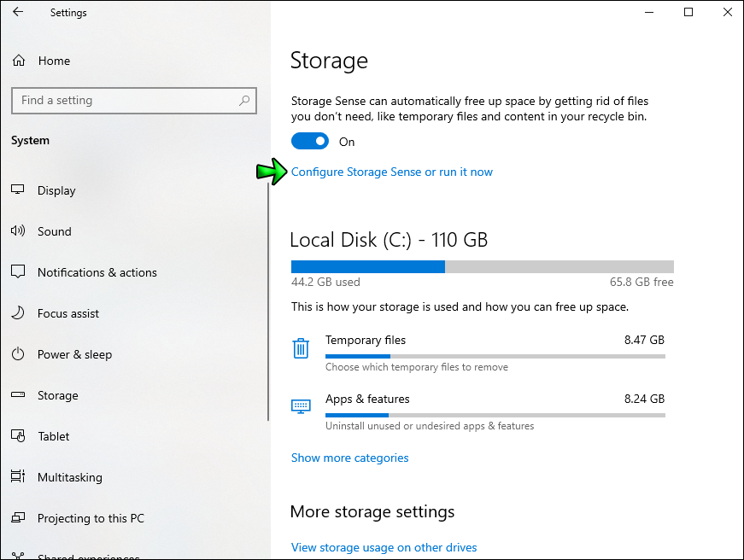Viewport: 744px width, 560px height.
Task: Go to Tablet settings page
Action: click(53, 436)
